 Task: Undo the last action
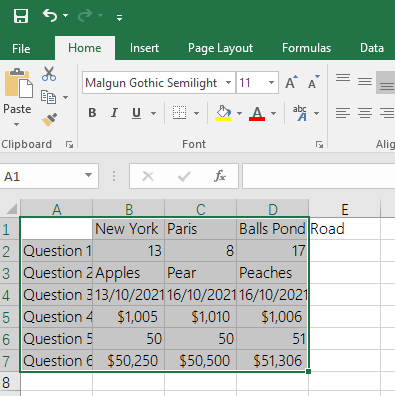click(x=50, y=15)
